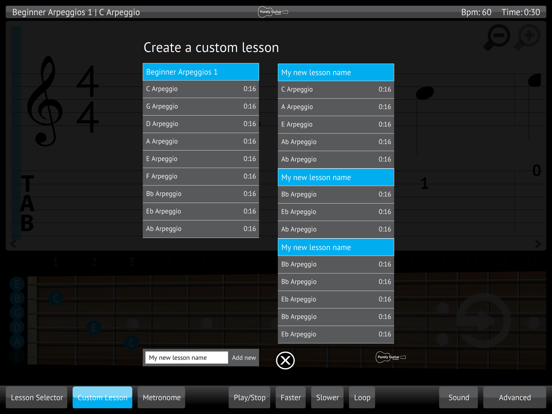Select A Arpeggio in the custom lesson column
552x414 pixels.
tap(336, 107)
